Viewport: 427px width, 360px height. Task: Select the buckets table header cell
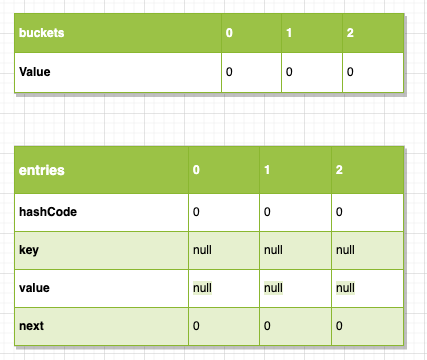tap(118, 33)
